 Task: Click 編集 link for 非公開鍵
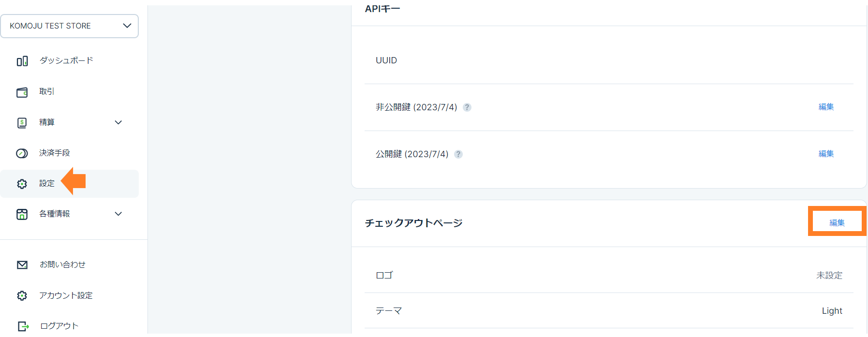[x=826, y=107]
